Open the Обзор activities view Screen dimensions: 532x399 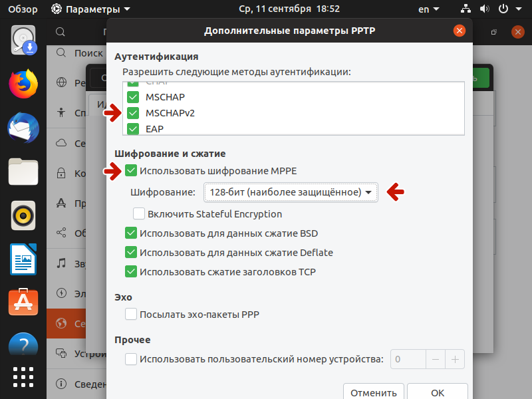pos(23,9)
